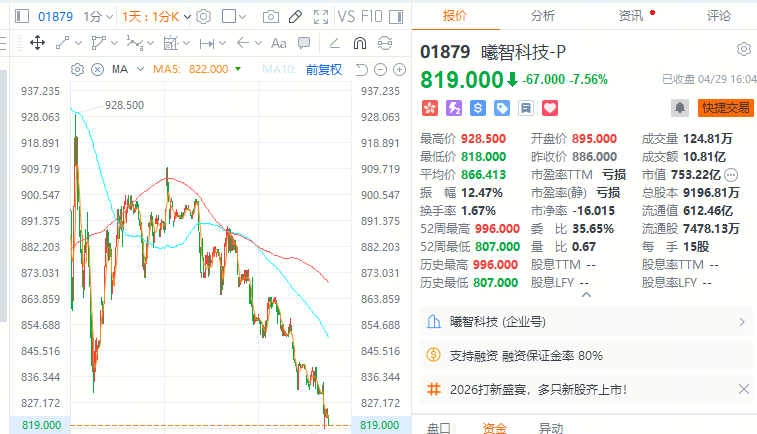Switch to the 评论 tab

(719, 16)
